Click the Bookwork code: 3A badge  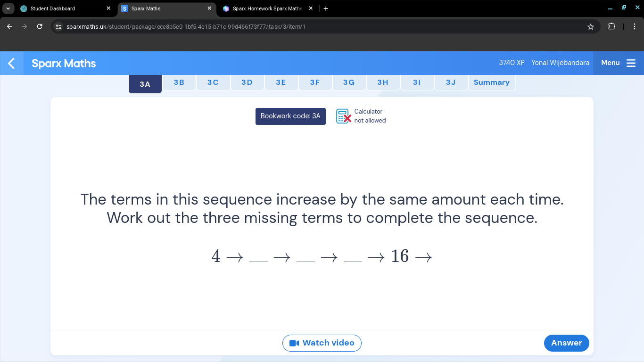[290, 116]
